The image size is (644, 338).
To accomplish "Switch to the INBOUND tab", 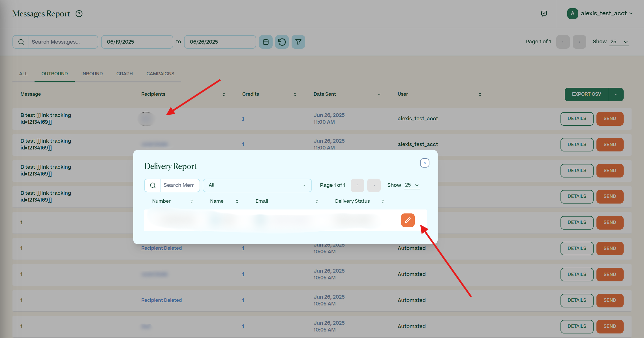I will (x=92, y=74).
